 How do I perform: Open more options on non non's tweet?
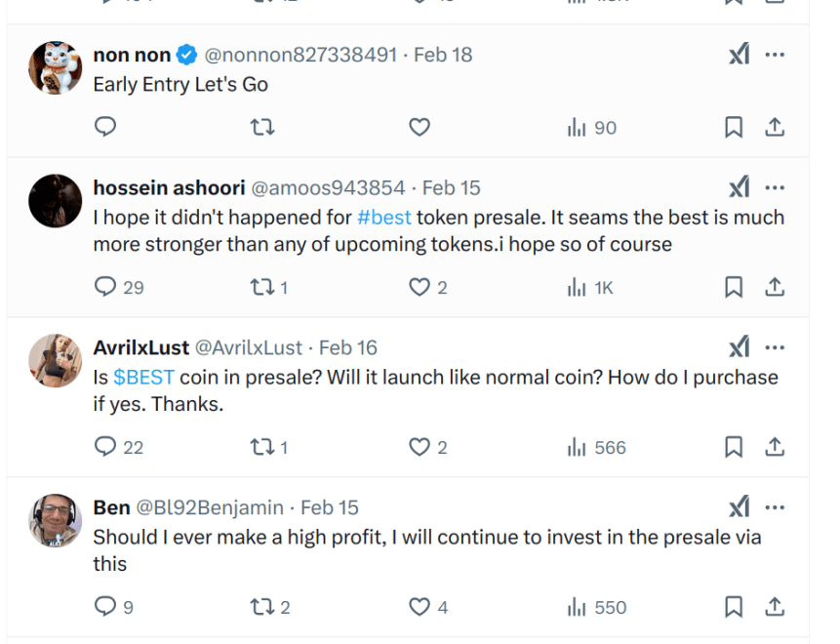775,55
